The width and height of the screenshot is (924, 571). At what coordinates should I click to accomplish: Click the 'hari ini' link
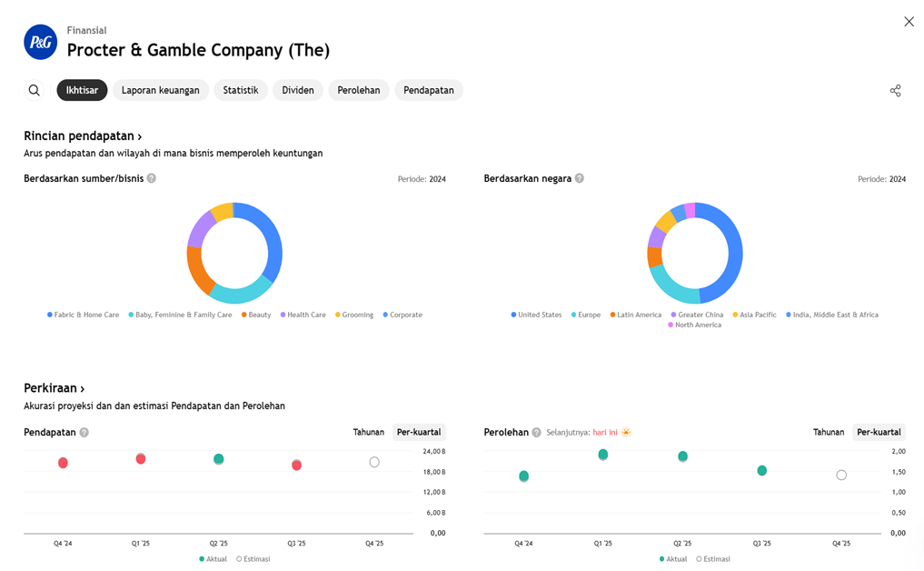click(x=604, y=433)
